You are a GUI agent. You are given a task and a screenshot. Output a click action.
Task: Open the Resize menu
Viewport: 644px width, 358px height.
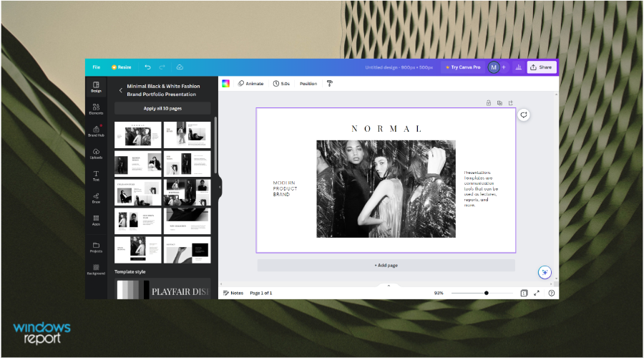coord(122,67)
